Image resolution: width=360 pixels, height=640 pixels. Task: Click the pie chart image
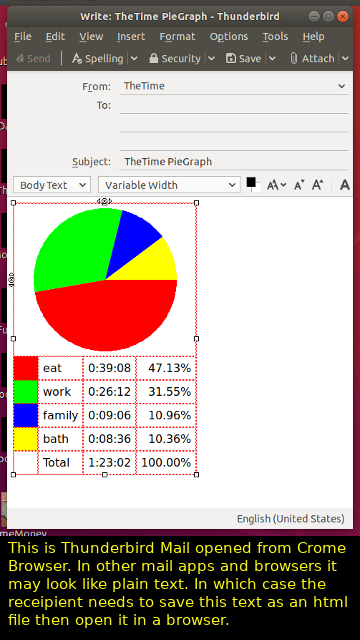105,280
